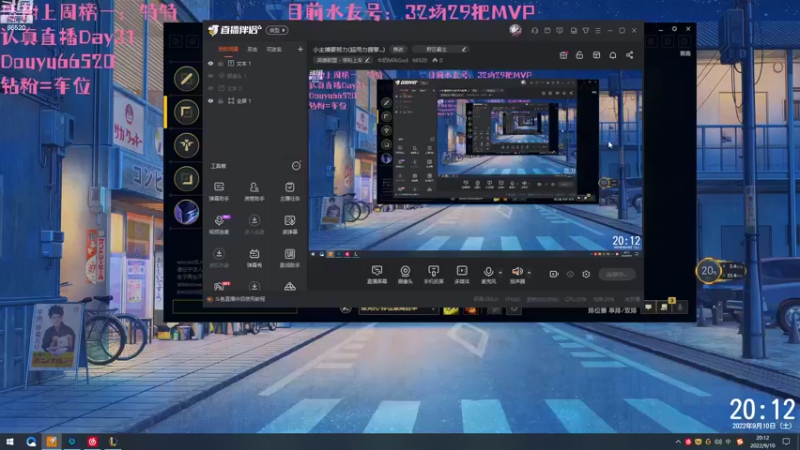This screenshot has width=800, height=450.
Task: Toggle visibility eye of 摄像头 1 source
Action: (211, 76)
